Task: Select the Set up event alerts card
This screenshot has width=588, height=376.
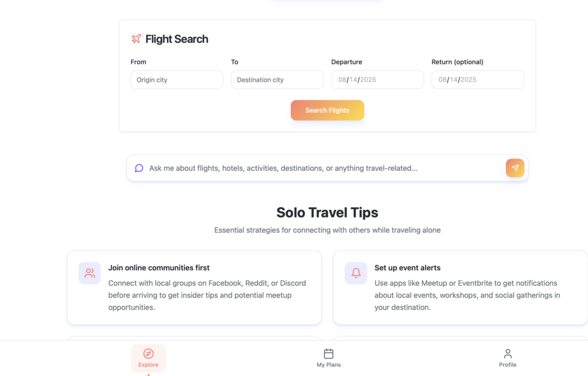Action: [460, 287]
